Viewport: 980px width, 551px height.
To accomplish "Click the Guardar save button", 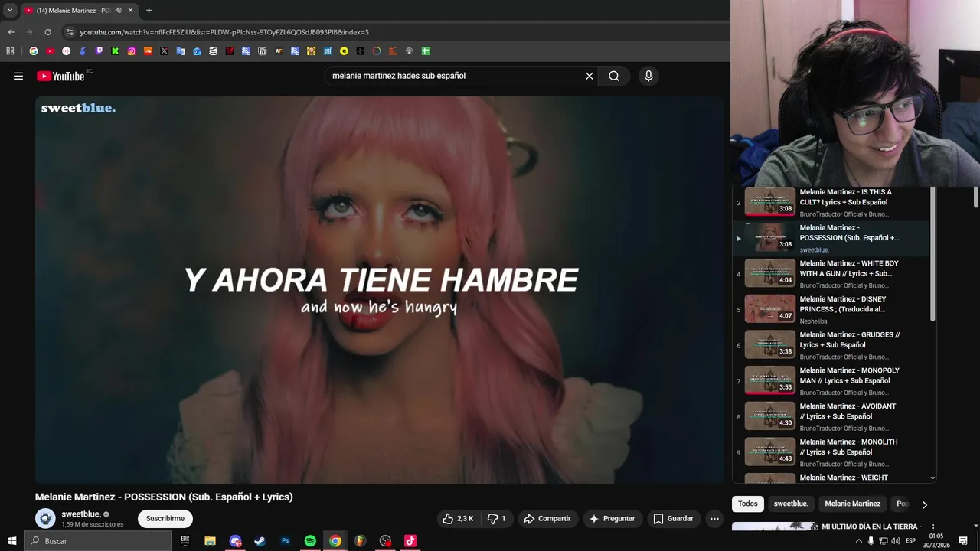I will (x=673, y=518).
